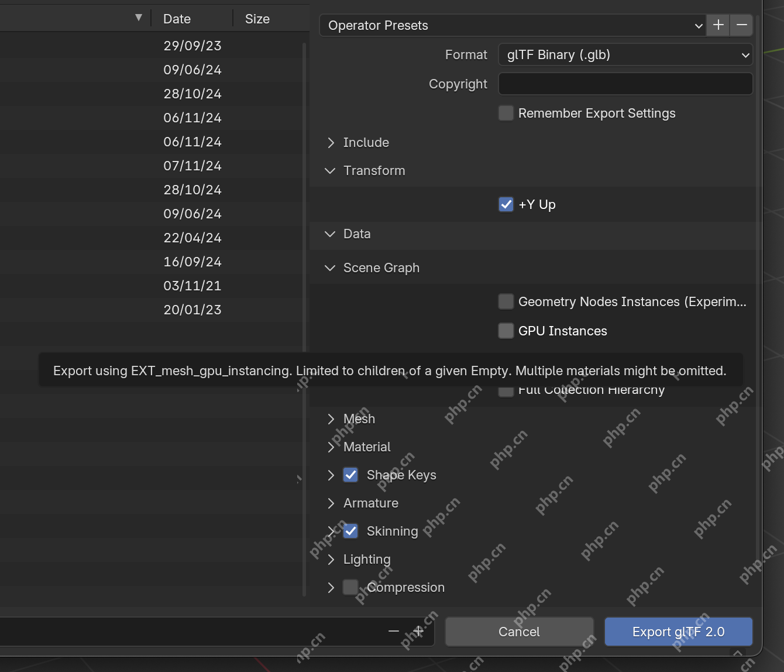Screen dimensions: 784x672
Task: Select the file row dated 03/11/21
Action: [x=151, y=286]
